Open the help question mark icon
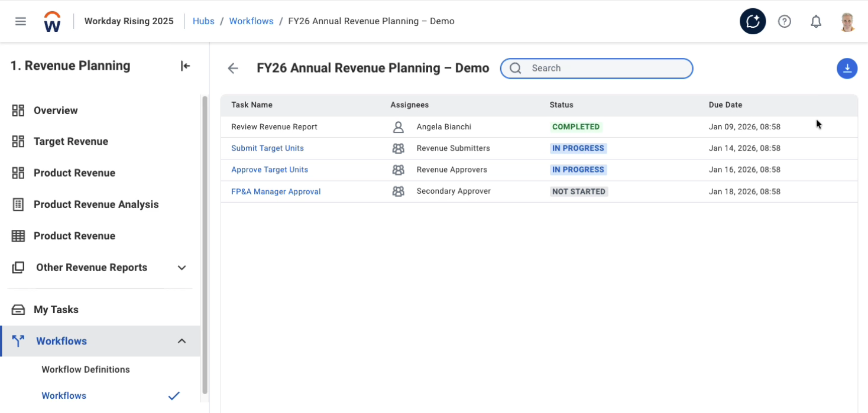Image resolution: width=868 pixels, height=413 pixels. [x=785, y=21]
